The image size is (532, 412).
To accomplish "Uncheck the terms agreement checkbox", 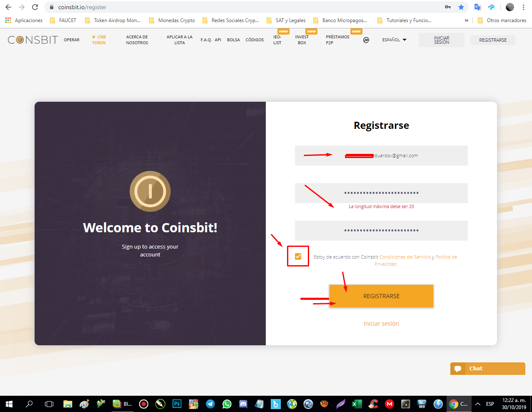I will [x=298, y=256].
